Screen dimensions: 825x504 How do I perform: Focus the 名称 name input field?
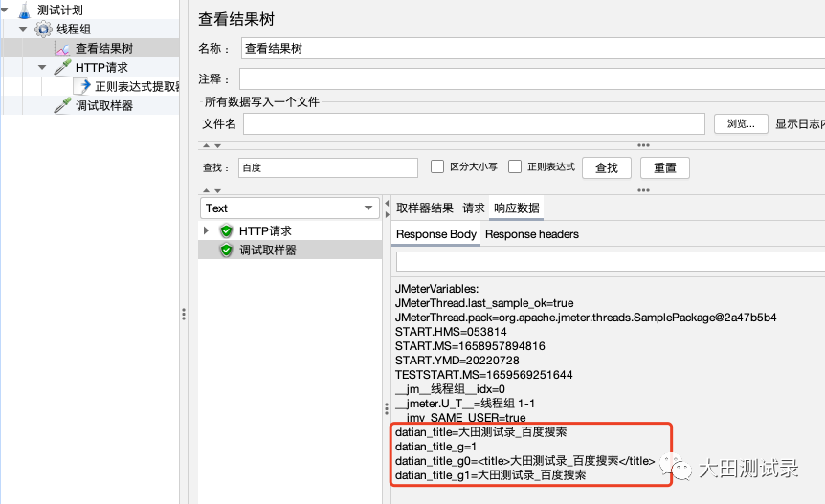pos(533,49)
